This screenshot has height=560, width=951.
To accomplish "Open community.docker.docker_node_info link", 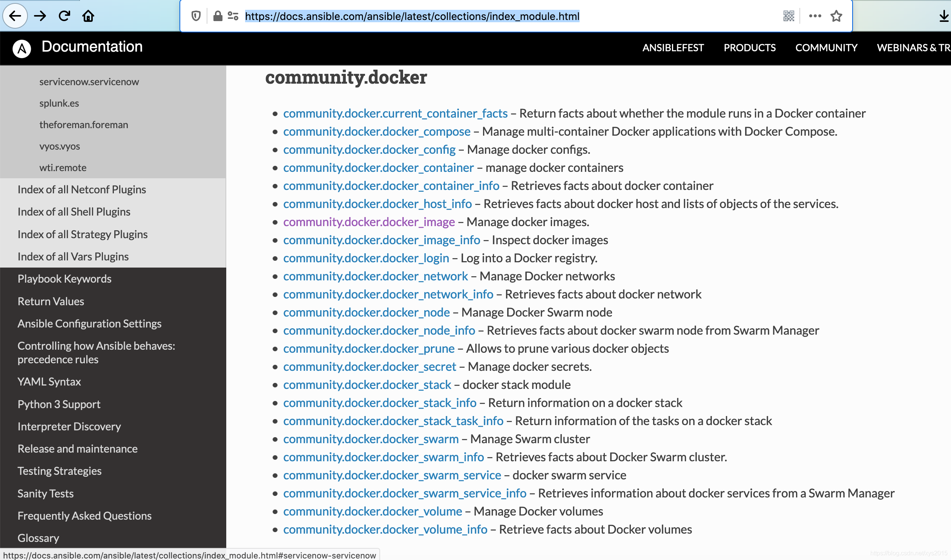I will pos(379,331).
